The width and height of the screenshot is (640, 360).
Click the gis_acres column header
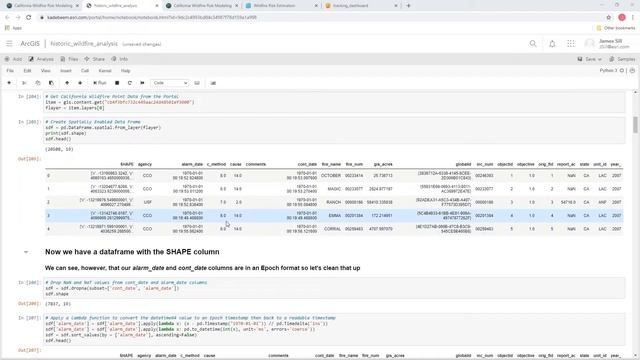pyautogui.click(x=383, y=164)
